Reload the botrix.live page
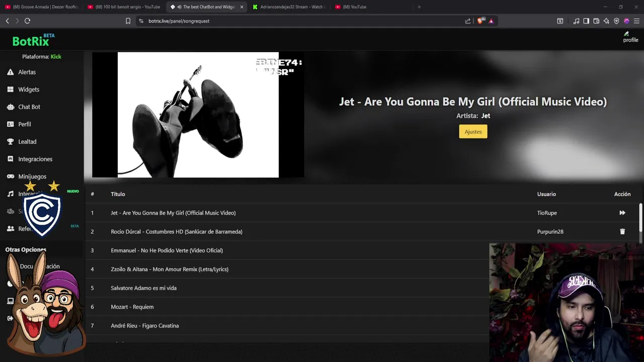The width and height of the screenshot is (644, 362). pos(27,21)
